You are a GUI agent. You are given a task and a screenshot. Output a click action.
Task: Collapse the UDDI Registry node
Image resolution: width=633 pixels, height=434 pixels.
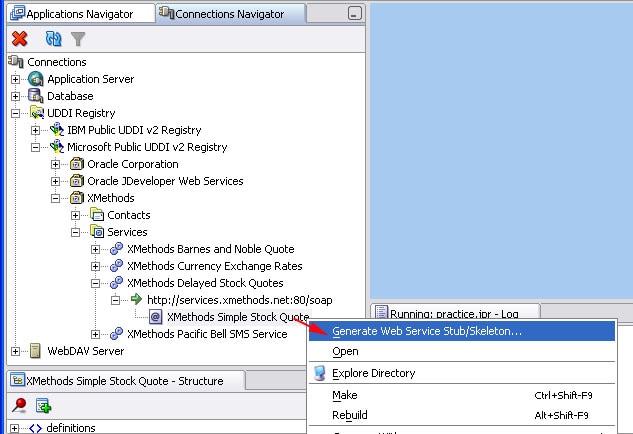(x=15, y=113)
